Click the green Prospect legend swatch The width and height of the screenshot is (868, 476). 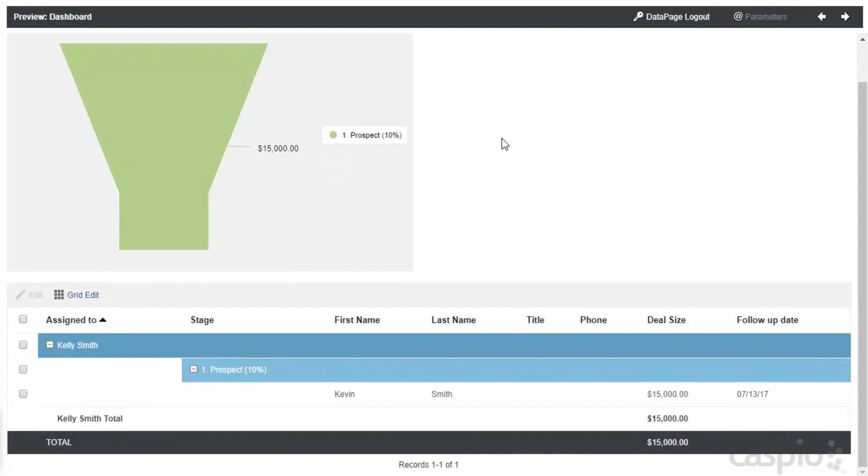tap(333, 135)
